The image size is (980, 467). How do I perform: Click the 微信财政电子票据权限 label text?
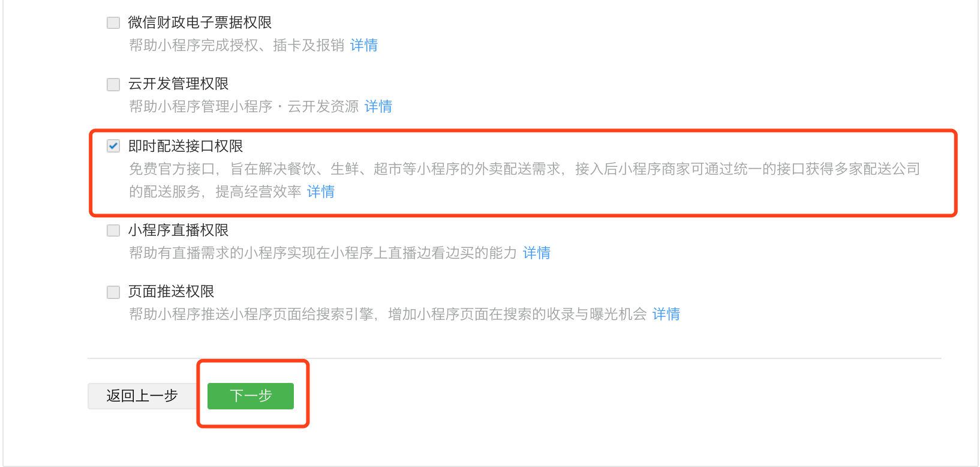click(200, 23)
